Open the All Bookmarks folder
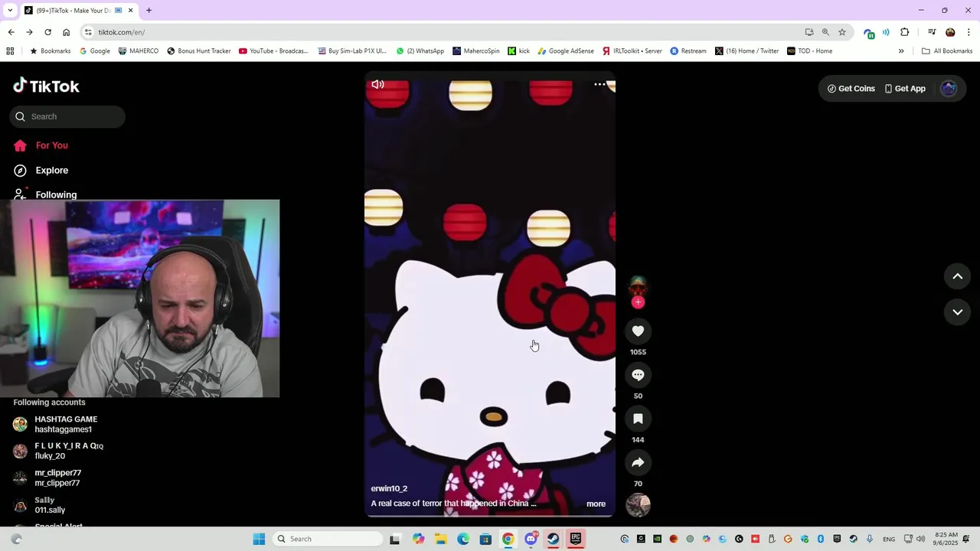The image size is (980, 551). coord(947,51)
